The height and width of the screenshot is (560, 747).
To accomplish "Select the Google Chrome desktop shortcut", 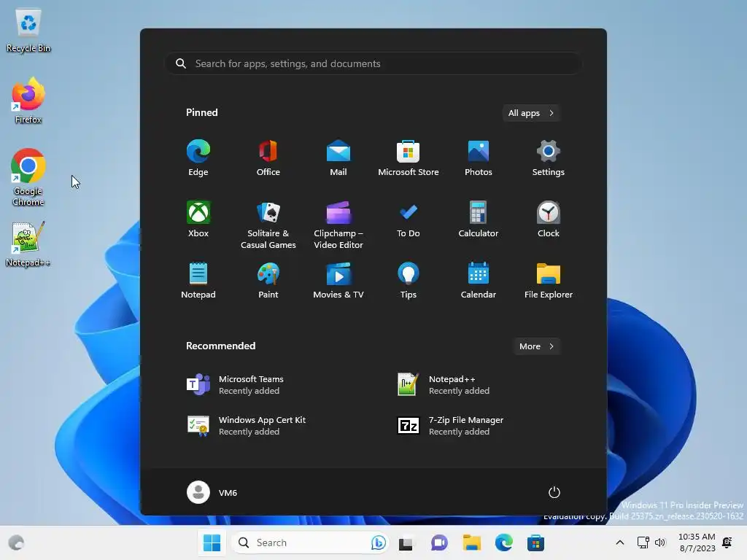I will pyautogui.click(x=28, y=177).
